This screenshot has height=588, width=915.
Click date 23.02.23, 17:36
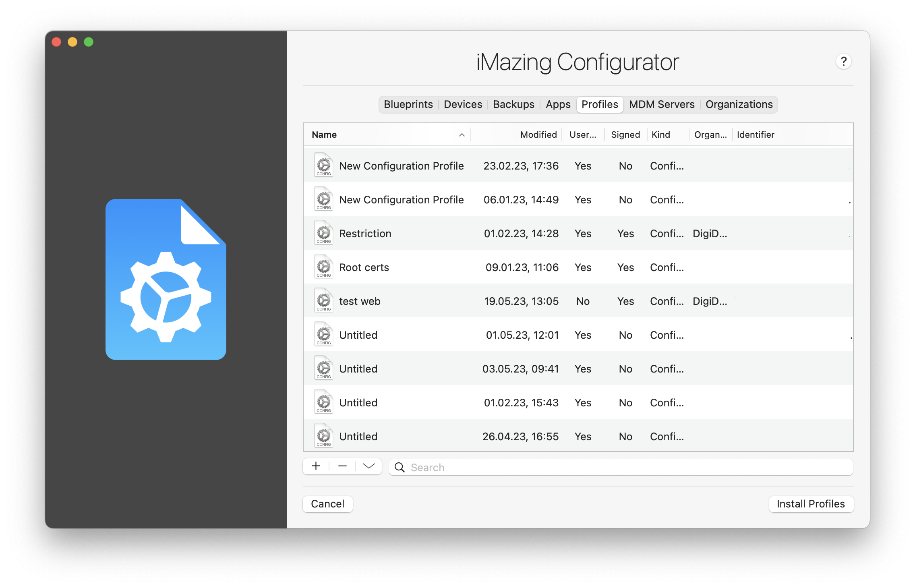pos(521,166)
